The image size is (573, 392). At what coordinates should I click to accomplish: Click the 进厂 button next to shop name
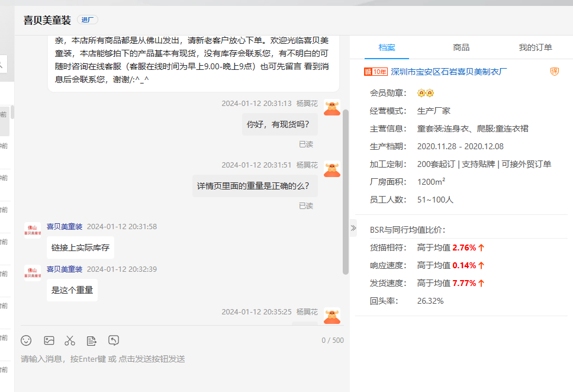[x=88, y=20]
